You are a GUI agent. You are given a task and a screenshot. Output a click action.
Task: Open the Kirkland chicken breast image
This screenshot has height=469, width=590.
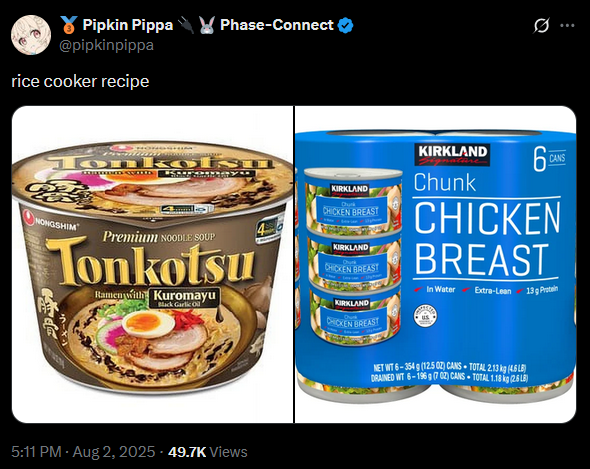(x=435, y=264)
